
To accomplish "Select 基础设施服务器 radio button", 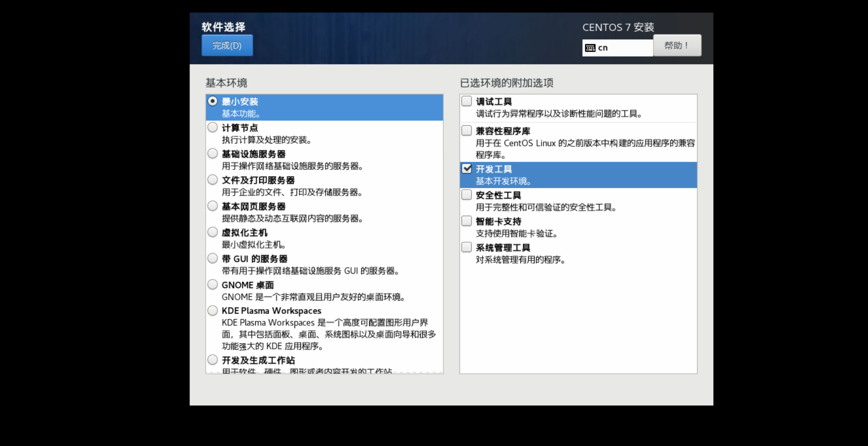I will click(212, 154).
